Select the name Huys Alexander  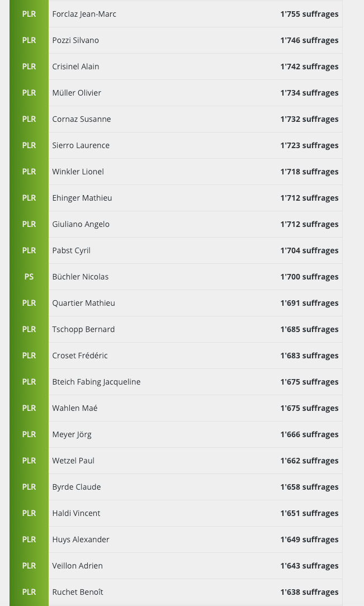[x=81, y=539]
